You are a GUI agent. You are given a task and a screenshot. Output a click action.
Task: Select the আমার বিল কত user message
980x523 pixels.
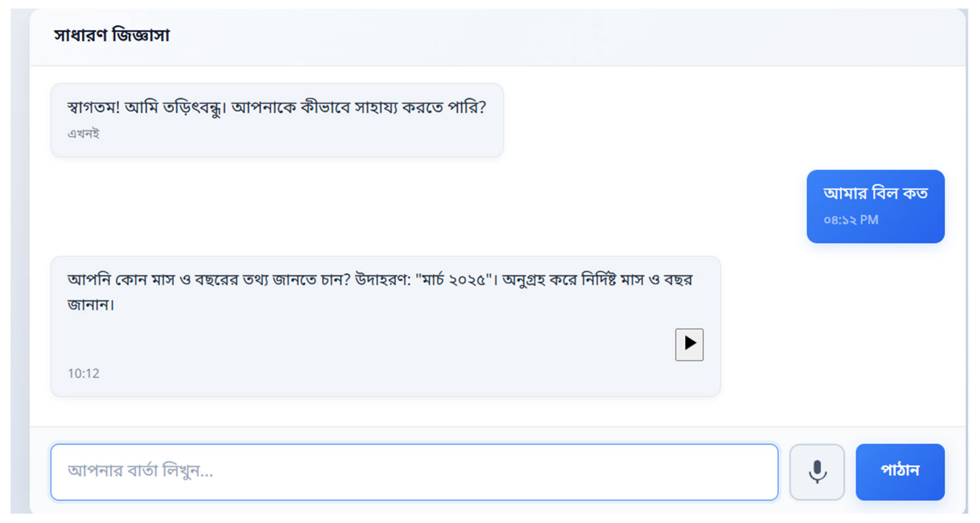coord(875,193)
